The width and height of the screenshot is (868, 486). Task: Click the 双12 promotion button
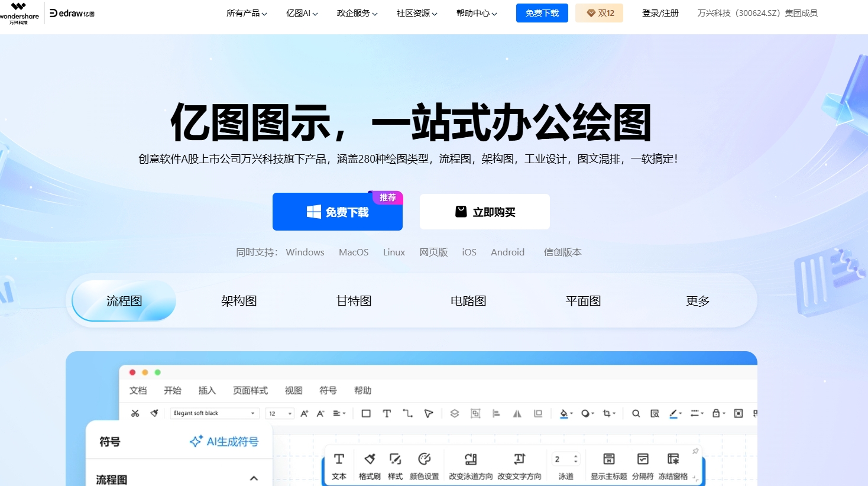coord(600,13)
